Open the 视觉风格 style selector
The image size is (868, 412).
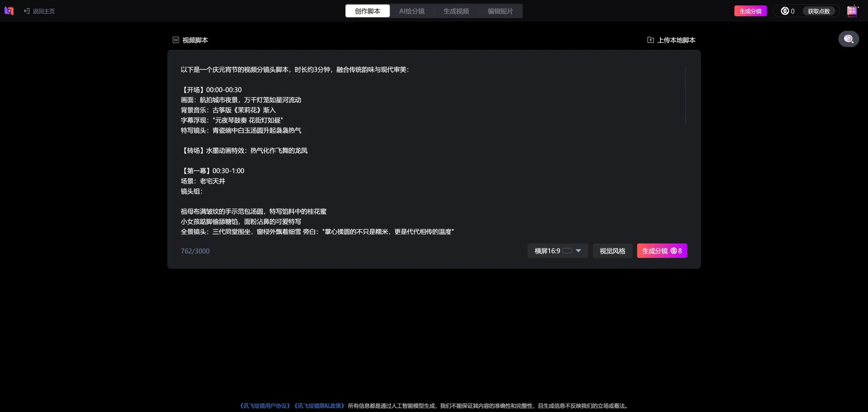coord(612,250)
